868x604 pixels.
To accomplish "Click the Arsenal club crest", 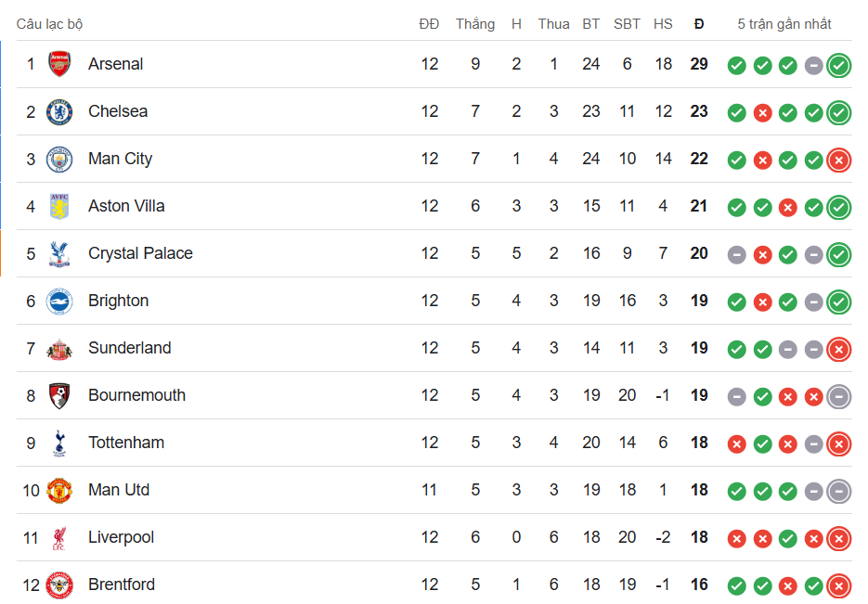I will [59, 64].
